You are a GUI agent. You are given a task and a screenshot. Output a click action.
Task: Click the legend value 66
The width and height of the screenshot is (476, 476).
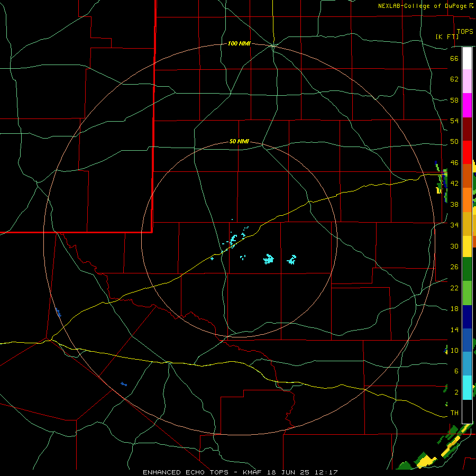click(x=454, y=58)
